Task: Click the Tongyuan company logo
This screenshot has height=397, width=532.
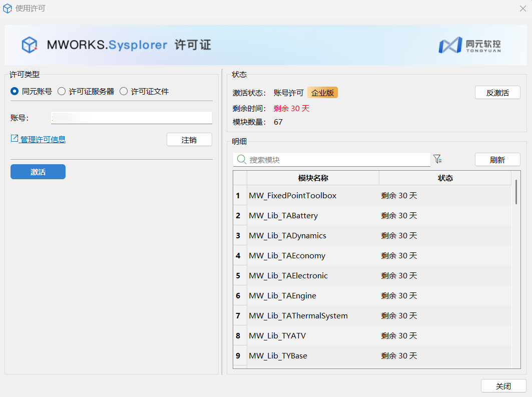Action: tap(469, 45)
